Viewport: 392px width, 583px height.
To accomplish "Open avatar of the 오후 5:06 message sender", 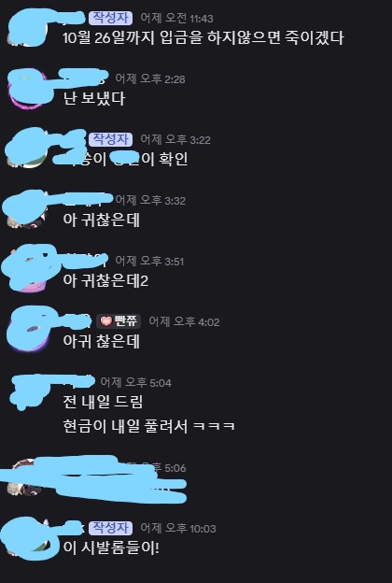I will (x=28, y=478).
